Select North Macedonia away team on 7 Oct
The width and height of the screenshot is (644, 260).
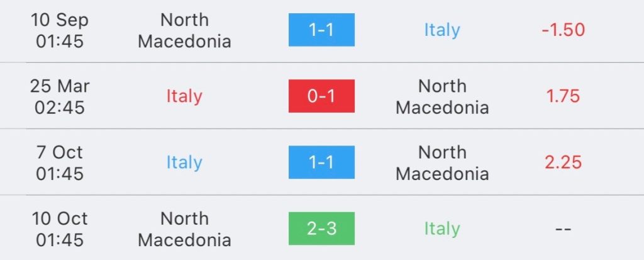442,163
